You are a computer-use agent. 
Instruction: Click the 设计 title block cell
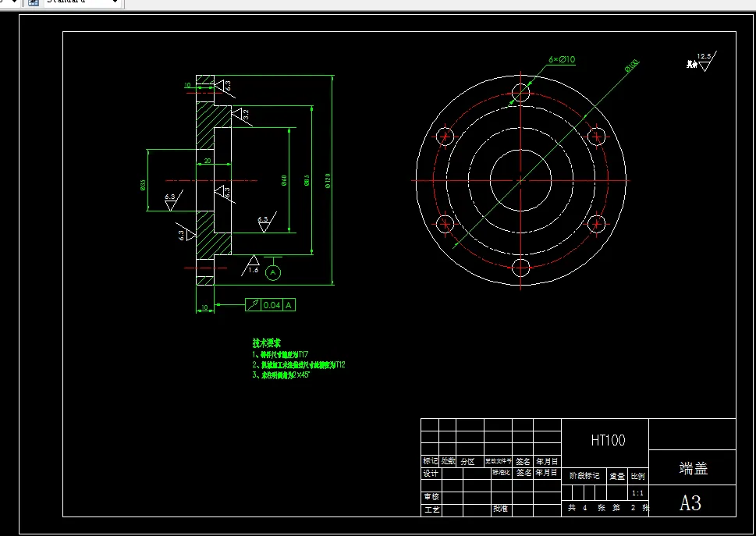(431, 473)
